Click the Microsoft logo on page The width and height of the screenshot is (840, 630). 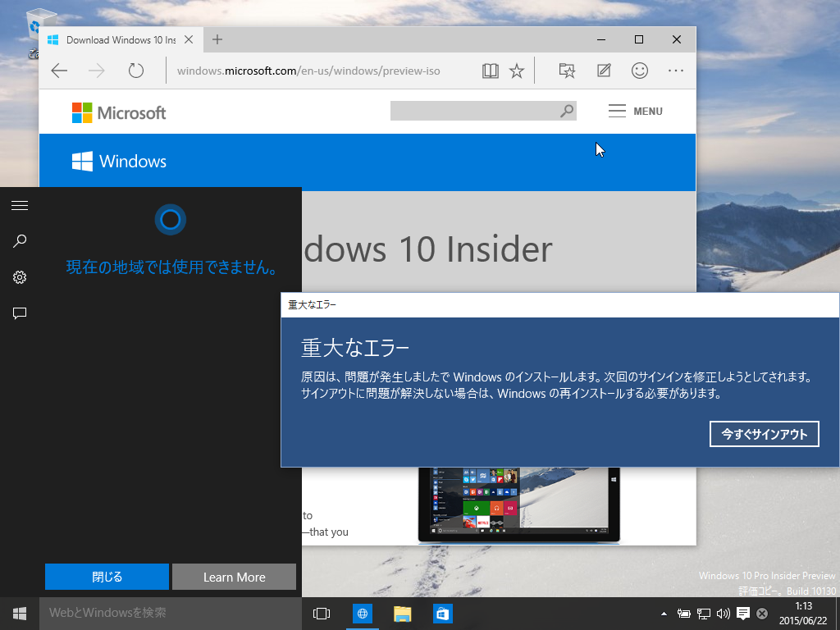point(119,113)
